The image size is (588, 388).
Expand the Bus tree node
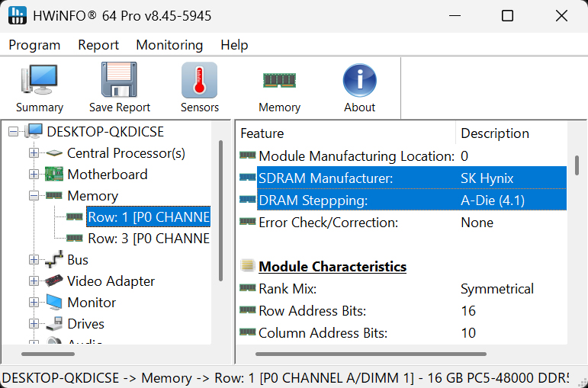click(34, 260)
